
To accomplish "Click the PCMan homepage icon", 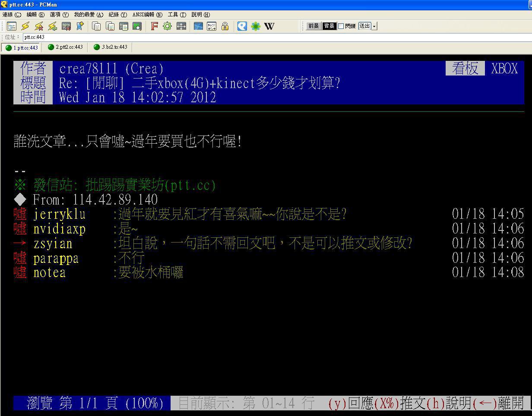I will (x=242, y=26).
